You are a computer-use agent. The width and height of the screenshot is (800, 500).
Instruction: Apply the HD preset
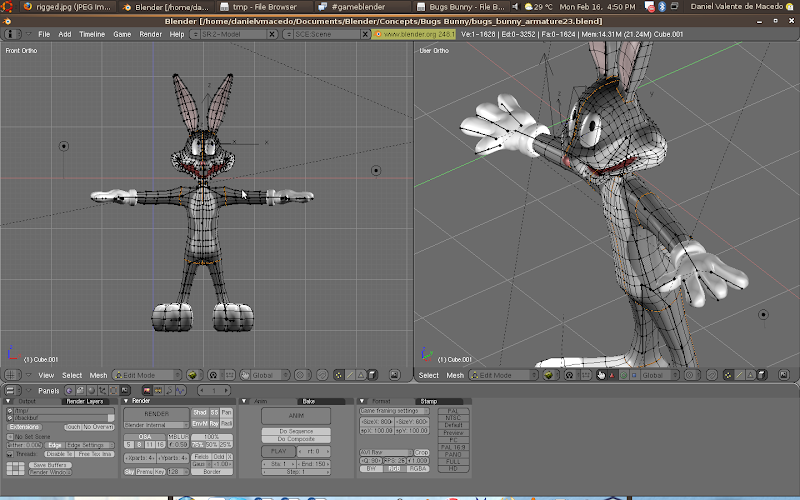point(453,469)
